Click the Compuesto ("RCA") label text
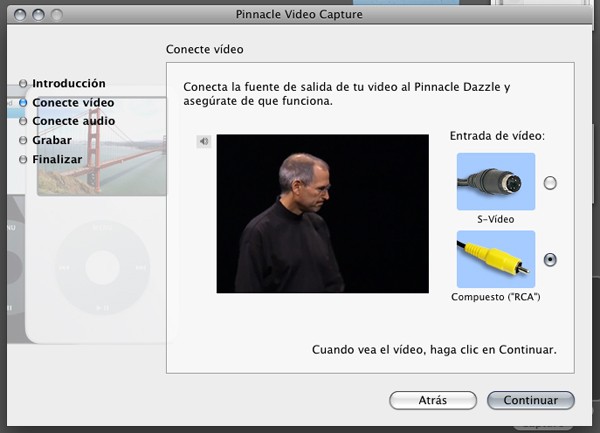 point(496,297)
